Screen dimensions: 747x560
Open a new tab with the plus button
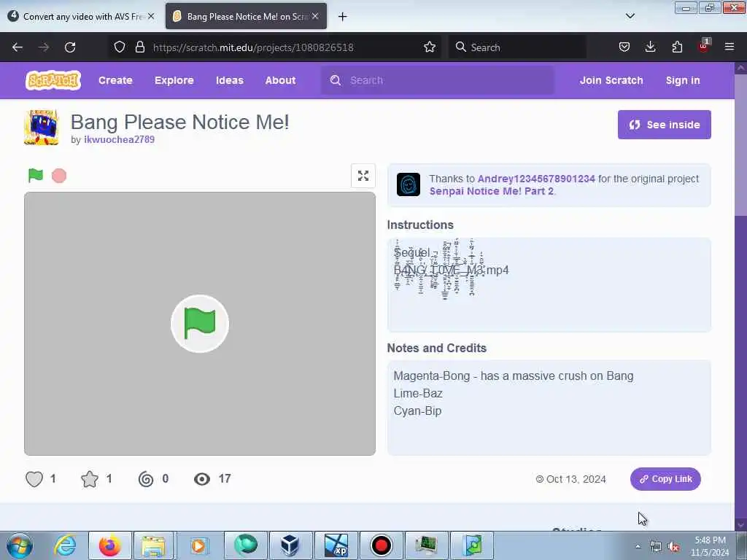(x=342, y=17)
